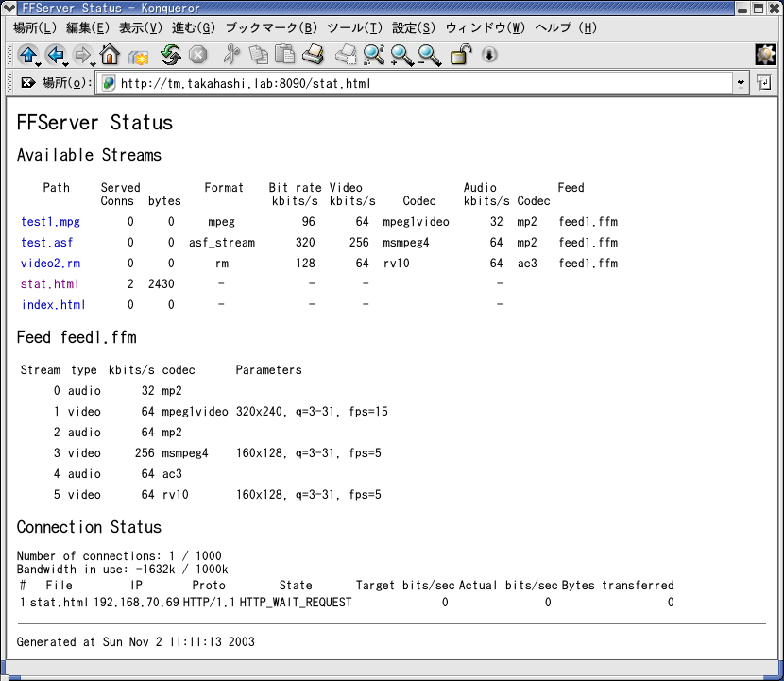This screenshot has height=681, width=784.
Task: Open the window menu icon in title bar
Action: (x=10, y=9)
